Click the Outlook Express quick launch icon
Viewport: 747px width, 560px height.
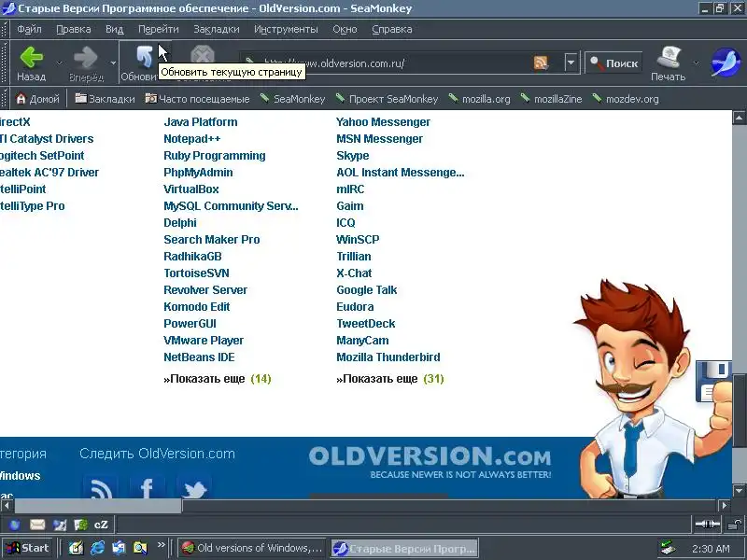[119, 548]
